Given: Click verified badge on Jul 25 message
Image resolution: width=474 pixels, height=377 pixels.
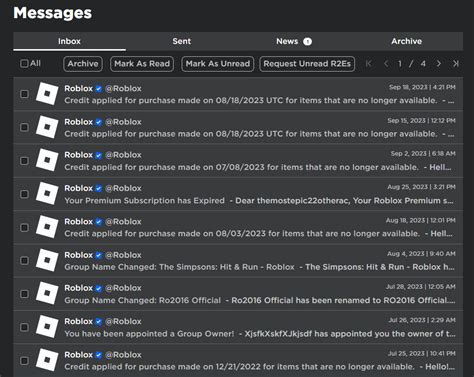Looking at the screenshot, I should point(99,355).
